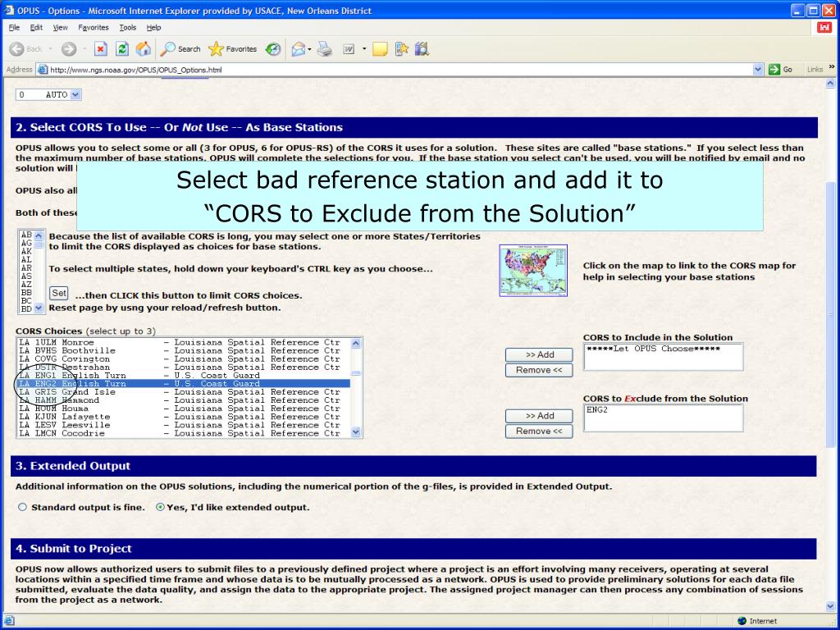Click '>> Add' for CORS to Exclude
840x630 pixels.
pyautogui.click(x=539, y=416)
